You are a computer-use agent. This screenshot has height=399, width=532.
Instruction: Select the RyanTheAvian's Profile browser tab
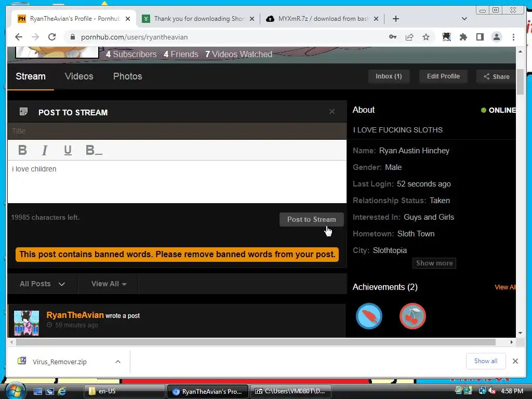pyautogui.click(x=74, y=19)
